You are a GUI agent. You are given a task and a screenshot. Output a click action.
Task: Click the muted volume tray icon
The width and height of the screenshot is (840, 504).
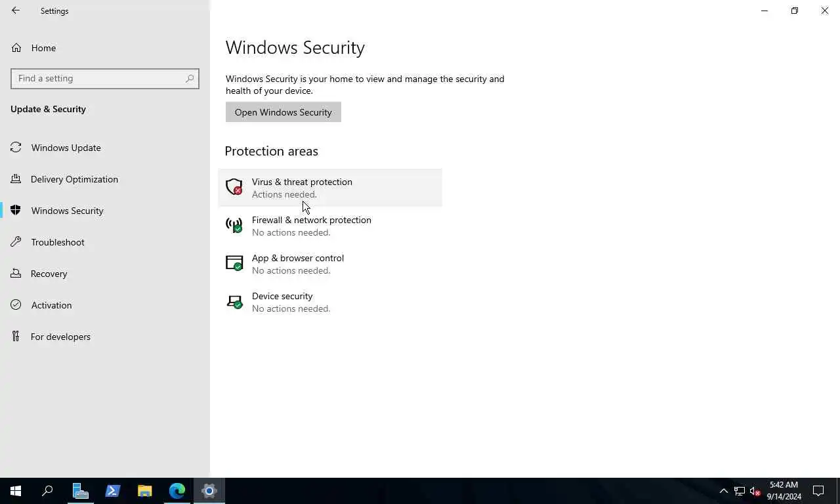pos(755,491)
